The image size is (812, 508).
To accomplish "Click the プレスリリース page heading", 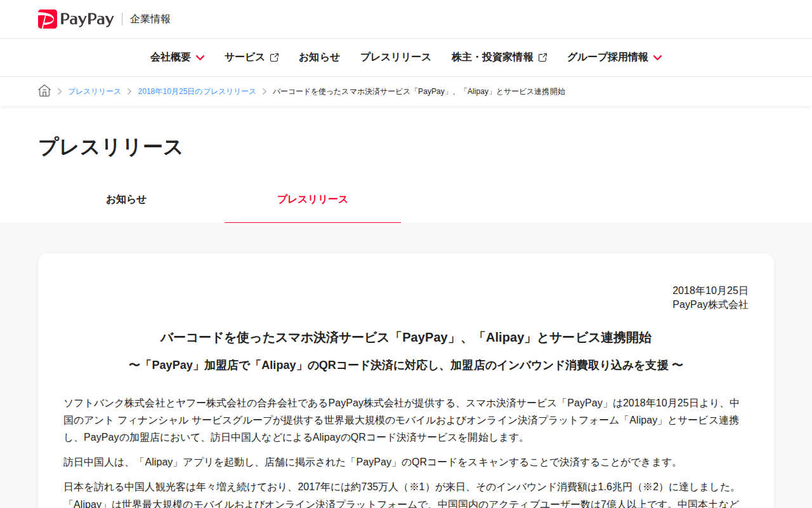I will pos(110,147).
